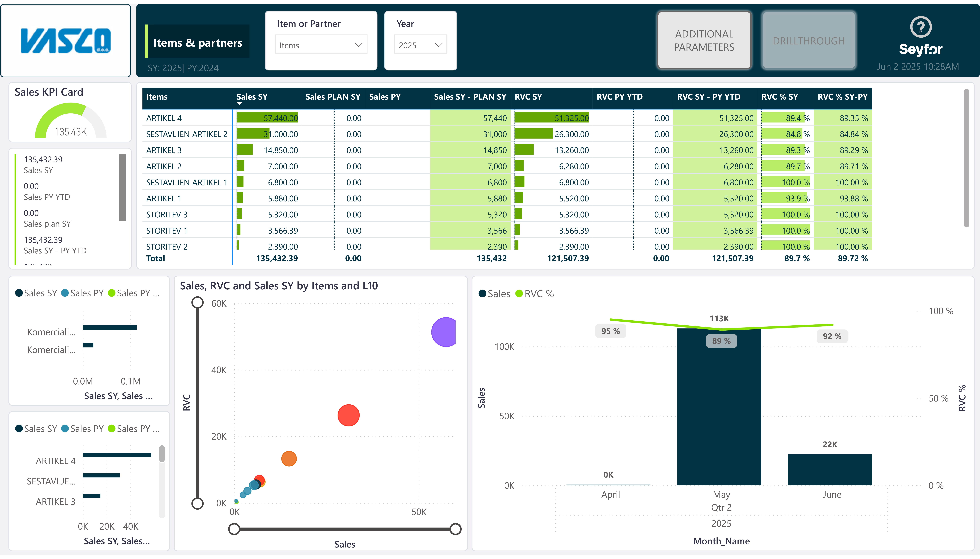Click the items bar chart scrollbar
The image size is (980, 559).
(x=162, y=454)
